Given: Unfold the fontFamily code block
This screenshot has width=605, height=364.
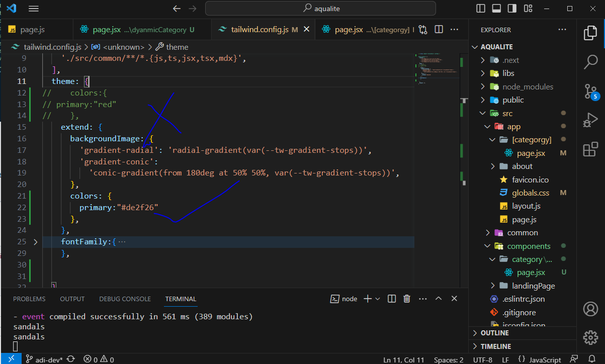Looking at the screenshot, I should pyautogui.click(x=35, y=242).
